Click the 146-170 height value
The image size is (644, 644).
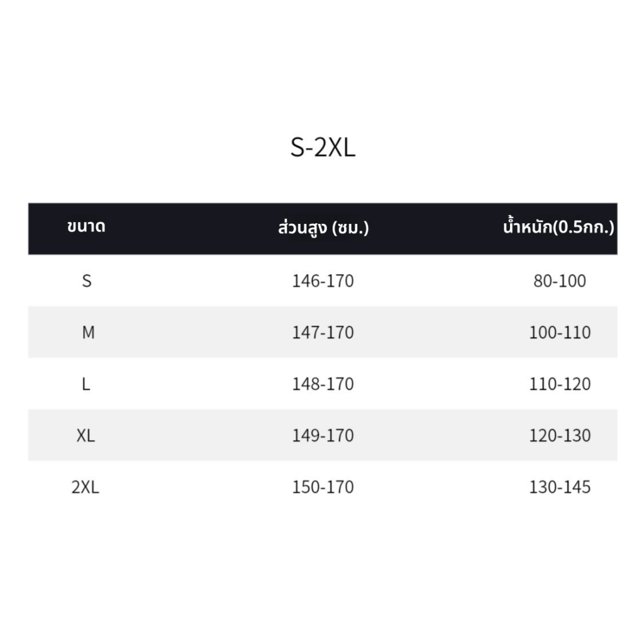coord(323,281)
